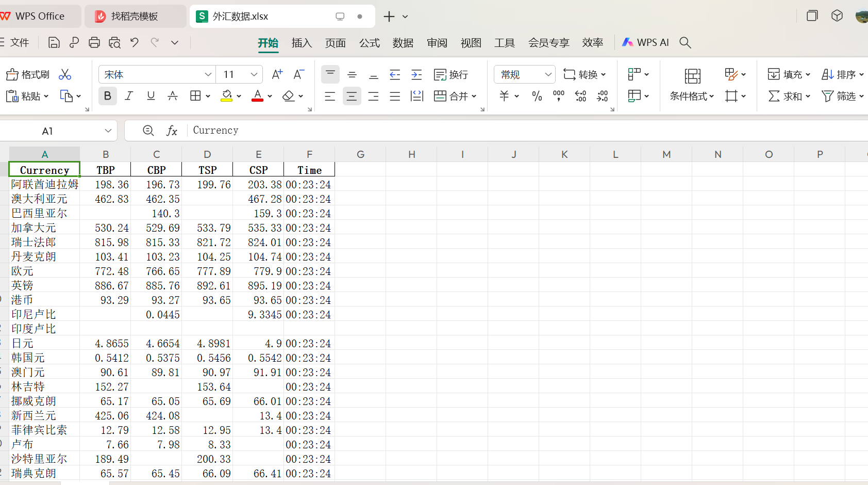Open the View (视图) tab

pos(471,43)
